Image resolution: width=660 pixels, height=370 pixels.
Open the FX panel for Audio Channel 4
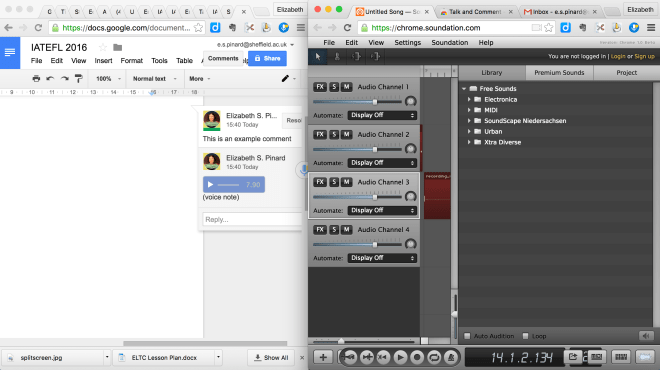point(320,229)
